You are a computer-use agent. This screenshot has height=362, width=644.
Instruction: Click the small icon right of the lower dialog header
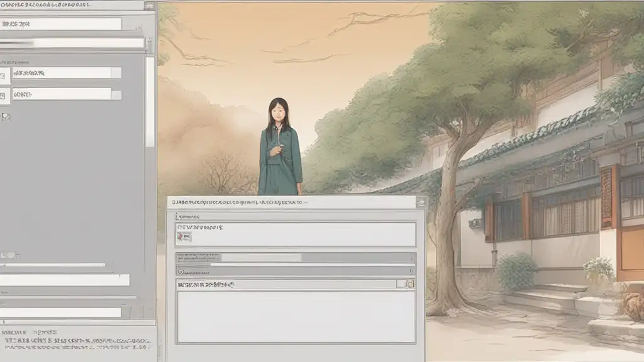pyautogui.click(x=411, y=284)
